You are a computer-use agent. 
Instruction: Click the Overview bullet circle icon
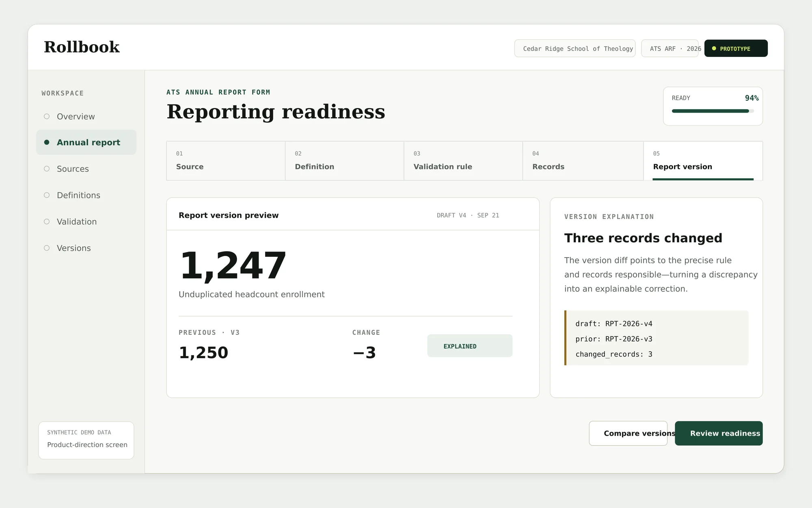[47, 117]
